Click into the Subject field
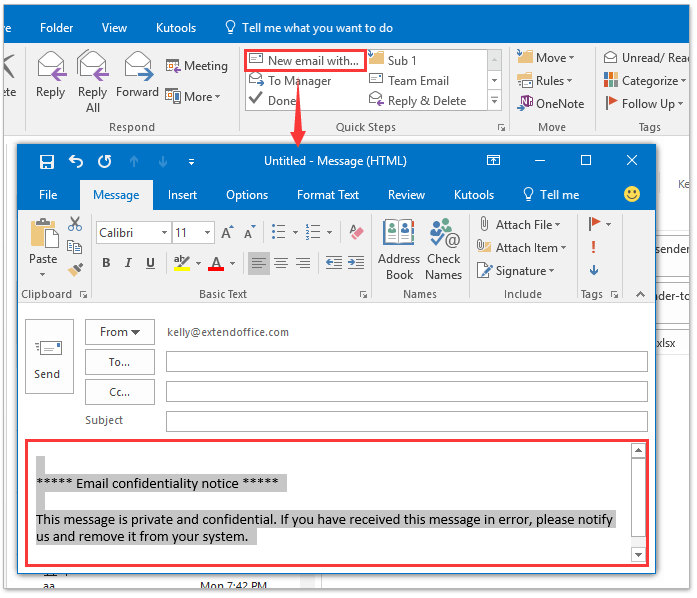Viewport: 697px width, 598px height. 406,421
